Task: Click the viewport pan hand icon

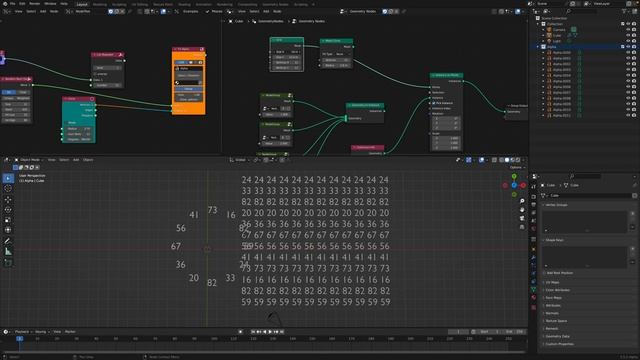Action: pos(522,210)
